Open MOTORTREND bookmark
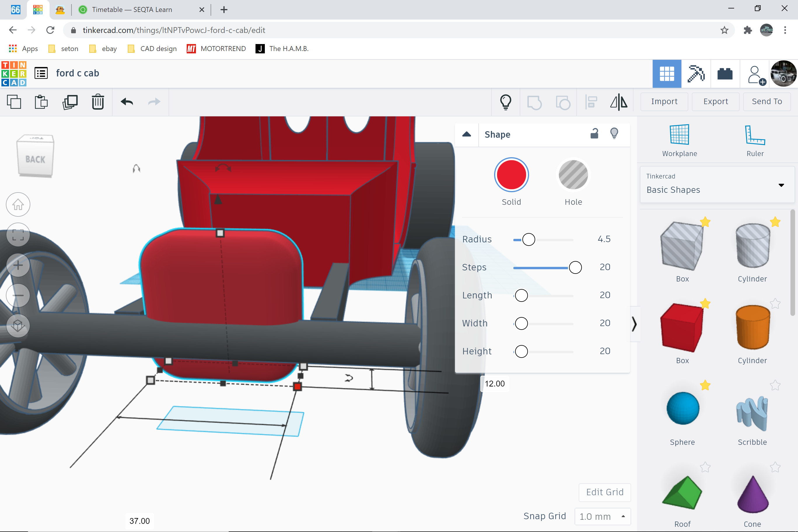 (x=216, y=48)
